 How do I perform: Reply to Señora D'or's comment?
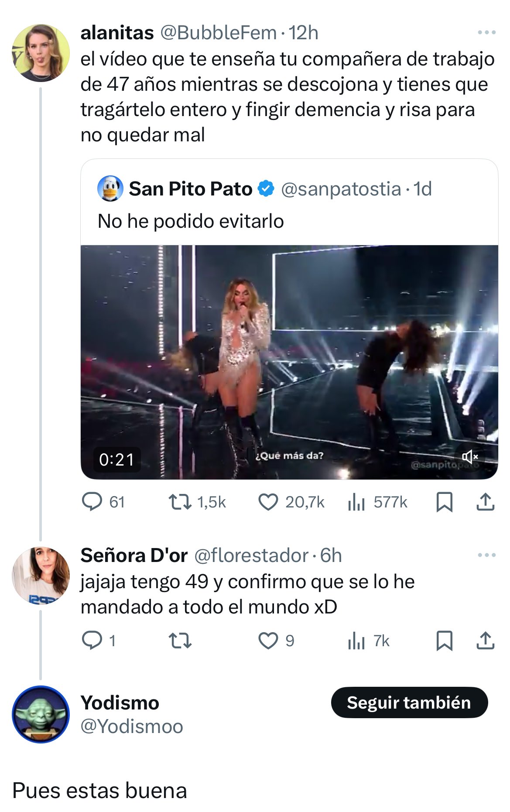(x=92, y=641)
